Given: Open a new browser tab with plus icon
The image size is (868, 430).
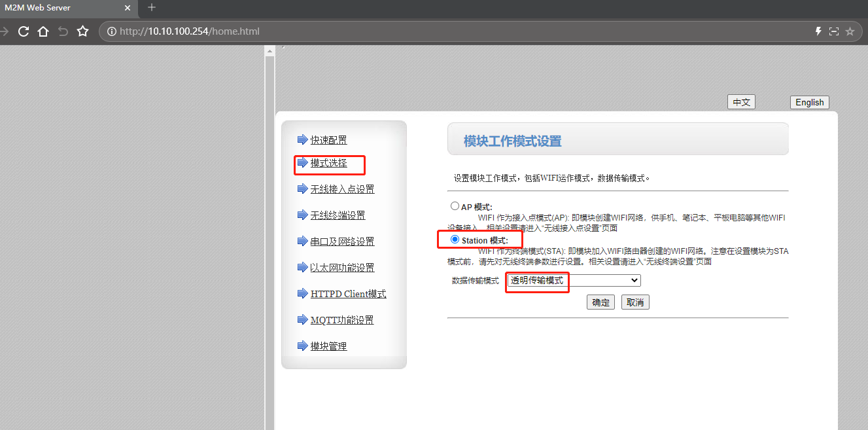Looking at the screenshot, I should coord(152,8).
